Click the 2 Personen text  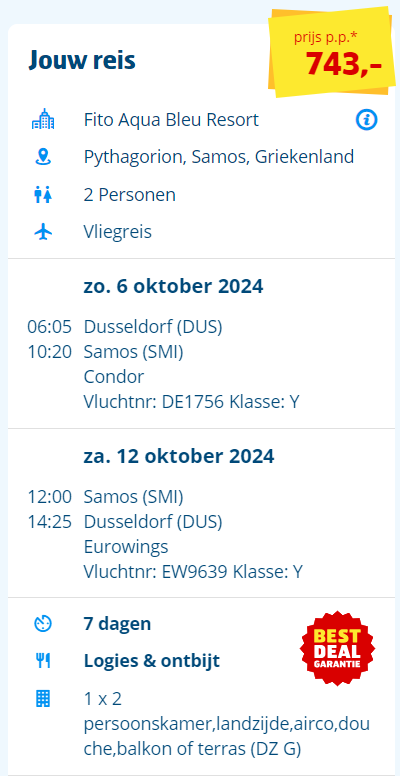click(130, 195)
